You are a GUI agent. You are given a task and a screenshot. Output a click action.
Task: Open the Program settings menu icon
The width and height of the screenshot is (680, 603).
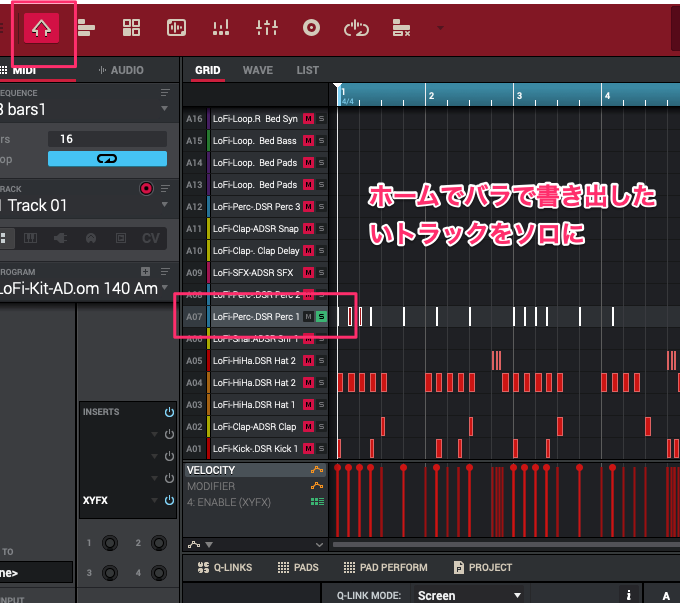coord(165,272)
